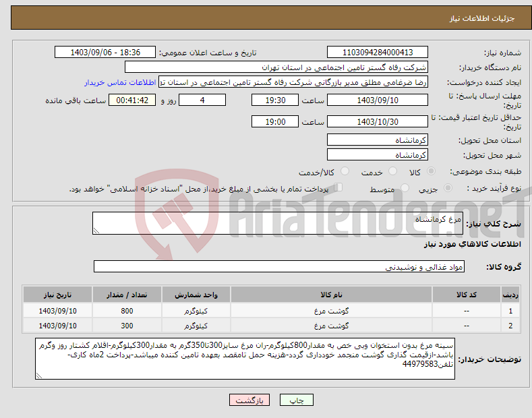Select the جزیی purchase type radio
Screen dimensions: 532x418
tap(448, 187)
